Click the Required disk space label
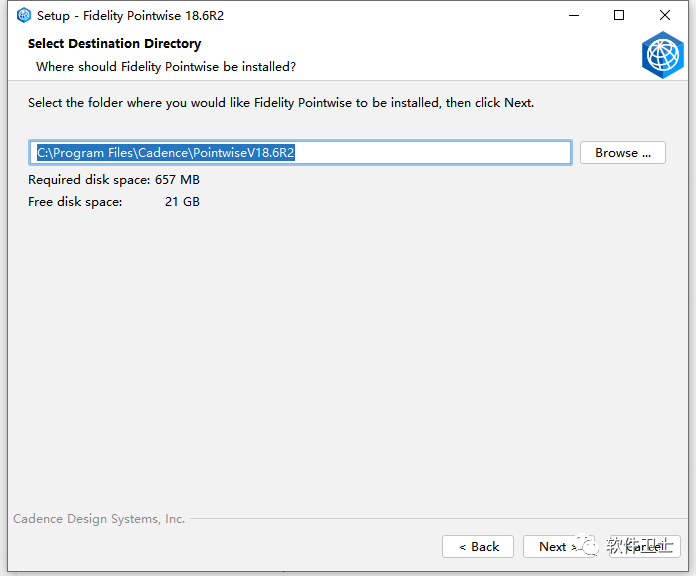 click(89, 180)
